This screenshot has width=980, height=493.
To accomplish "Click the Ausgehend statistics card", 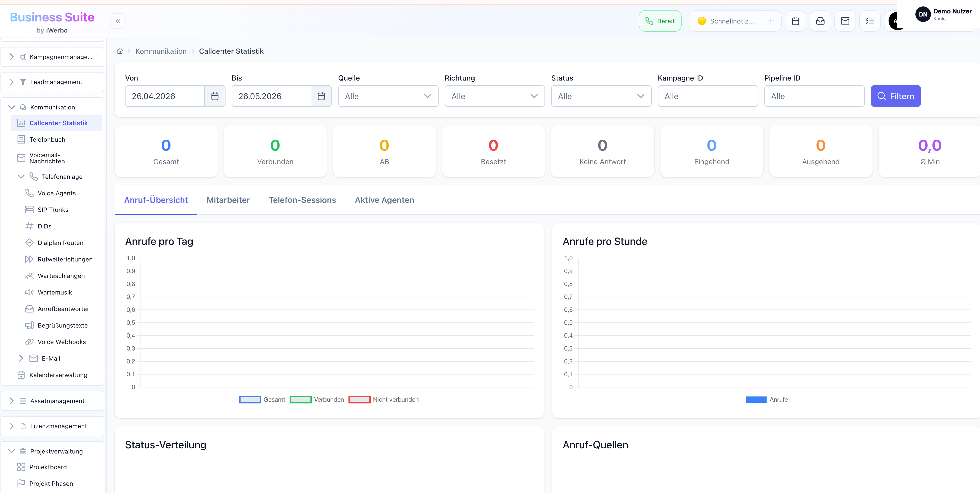I will pyautogui.click(x=821, y=151).
